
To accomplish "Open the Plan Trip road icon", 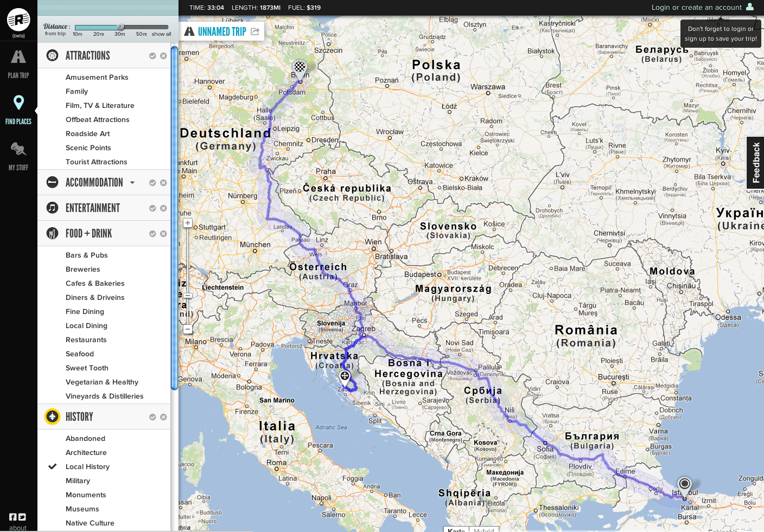I will click(x=18, y=57).
